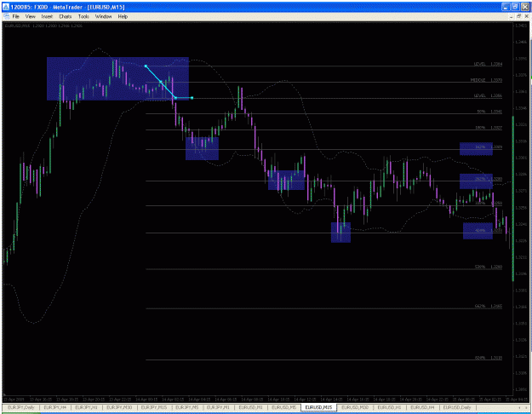This screenshot has width=532, height=414.
Task: Close the inner EURUSD,M15 chart window
Action: tap(527, 16)
